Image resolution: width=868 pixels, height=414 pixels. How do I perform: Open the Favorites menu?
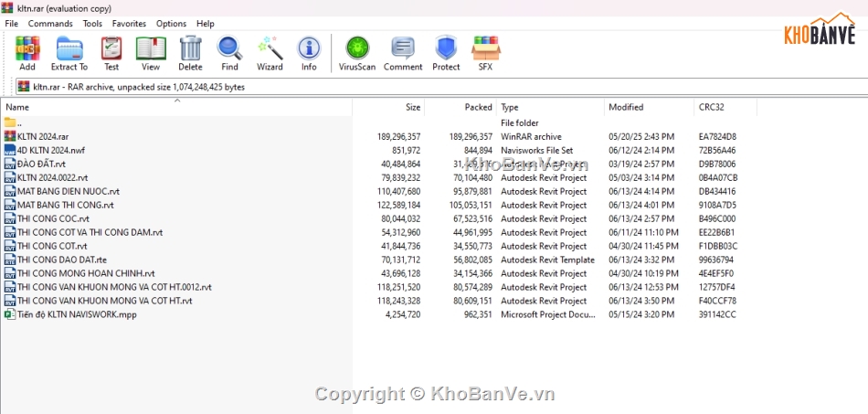[129, 23]
